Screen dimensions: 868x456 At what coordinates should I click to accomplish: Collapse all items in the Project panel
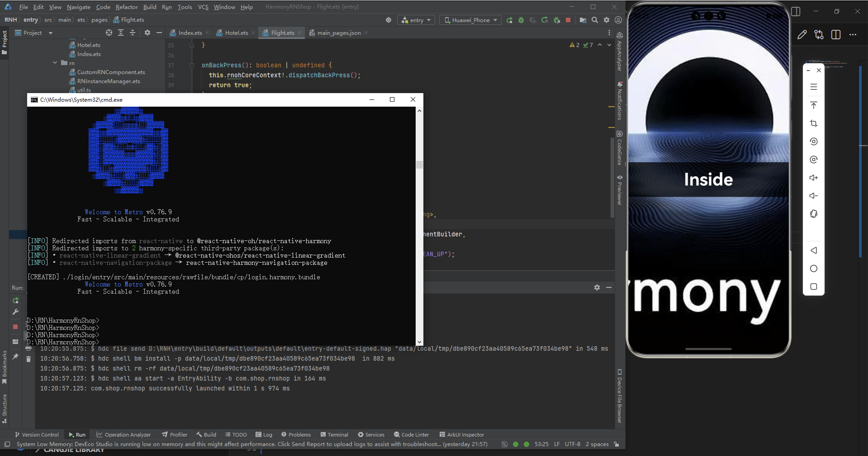point(133,33)
